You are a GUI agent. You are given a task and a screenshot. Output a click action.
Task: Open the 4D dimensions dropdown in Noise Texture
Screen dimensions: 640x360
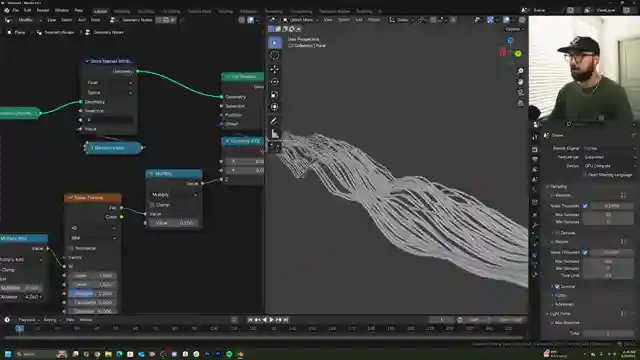pos(93,228)
